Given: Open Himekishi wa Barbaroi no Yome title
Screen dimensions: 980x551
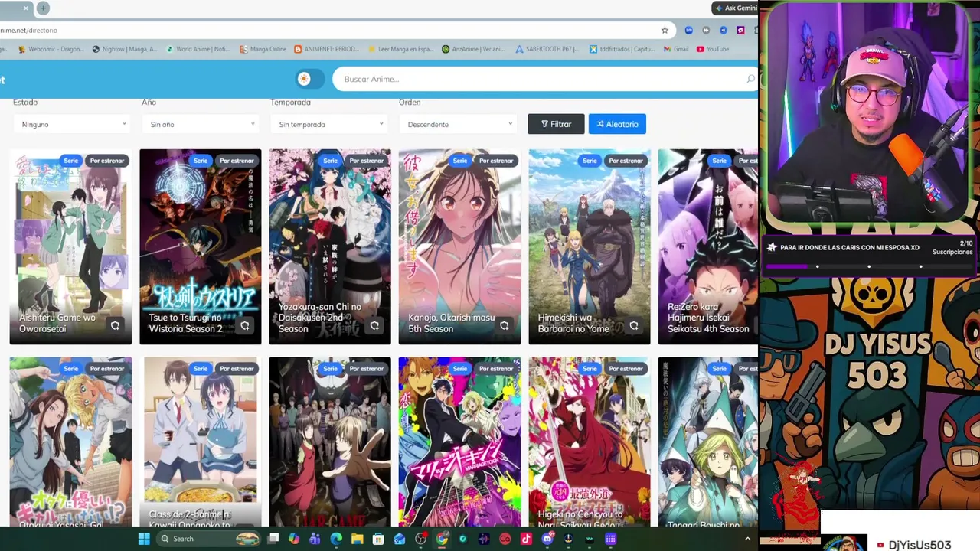Looking at the screenshot, I should coord(573,323).
